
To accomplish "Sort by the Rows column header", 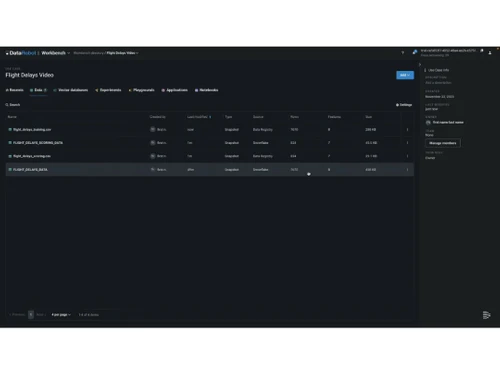I will coord(294,117).
